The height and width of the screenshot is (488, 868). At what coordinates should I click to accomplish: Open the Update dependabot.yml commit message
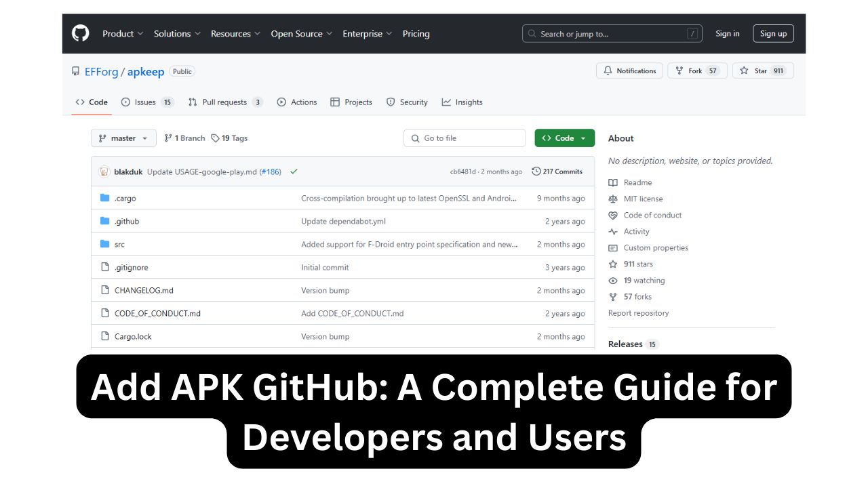[343, 222]
